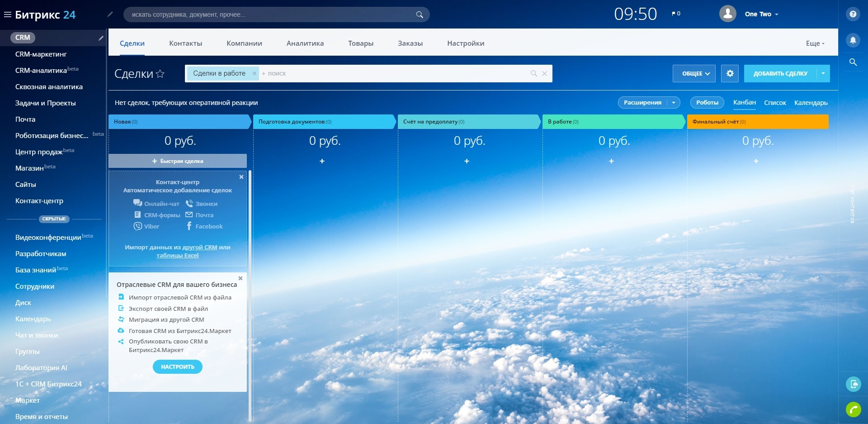Click Экспорт своей CRM в файл
Screen dimensions: 868x424
pos(168,309)
